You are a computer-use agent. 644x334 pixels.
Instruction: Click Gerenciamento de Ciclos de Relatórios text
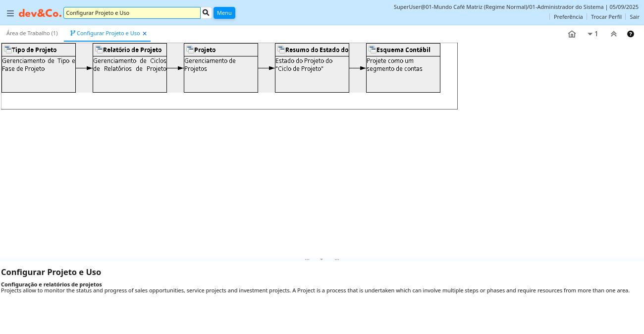click(130, 64)
